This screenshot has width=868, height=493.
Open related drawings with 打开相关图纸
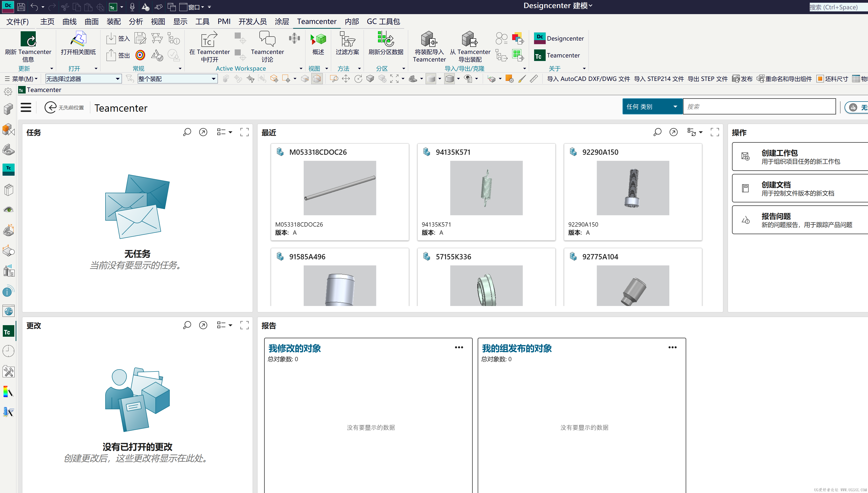(x=78, y=39)
